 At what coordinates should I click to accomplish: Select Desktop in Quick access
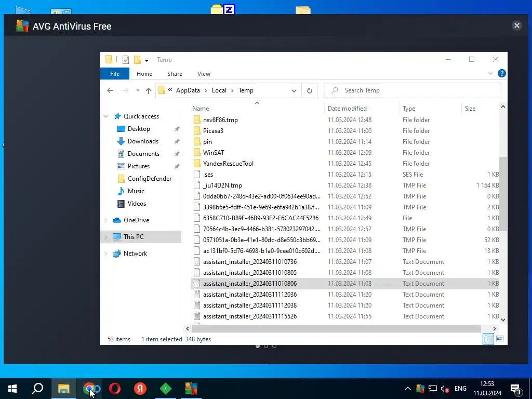[139, 129]
